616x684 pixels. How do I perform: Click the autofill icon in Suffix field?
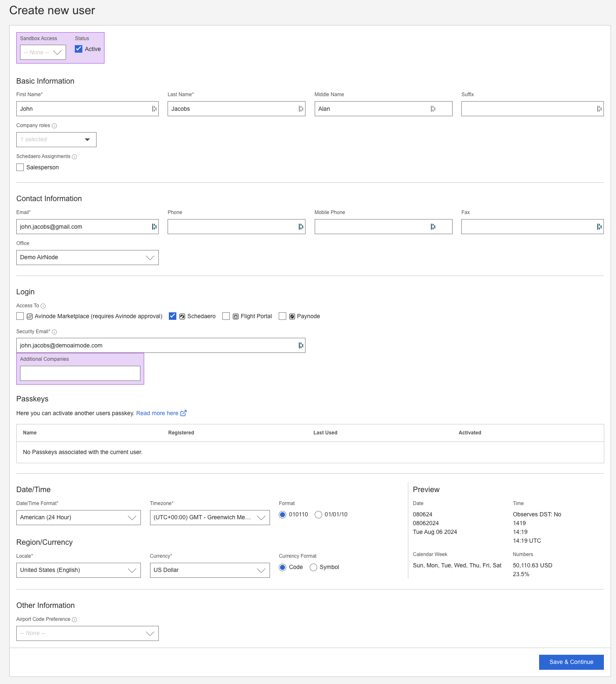599,109
